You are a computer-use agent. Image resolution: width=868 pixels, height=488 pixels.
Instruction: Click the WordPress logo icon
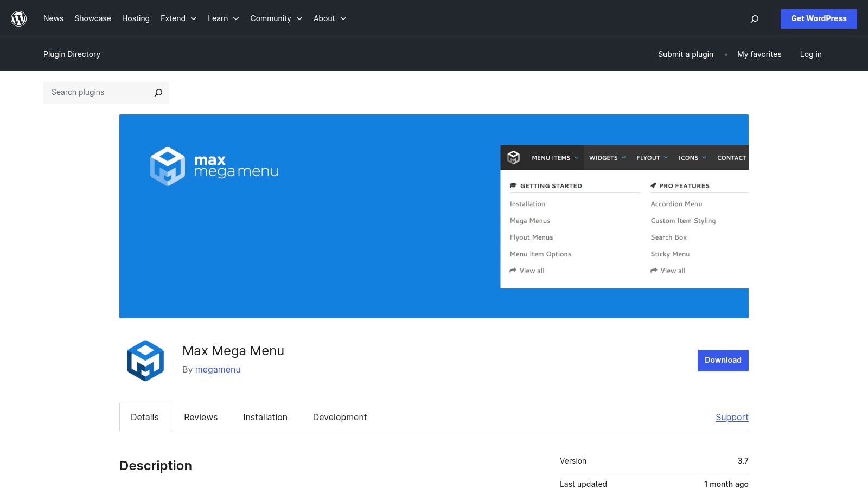(18, 18)
